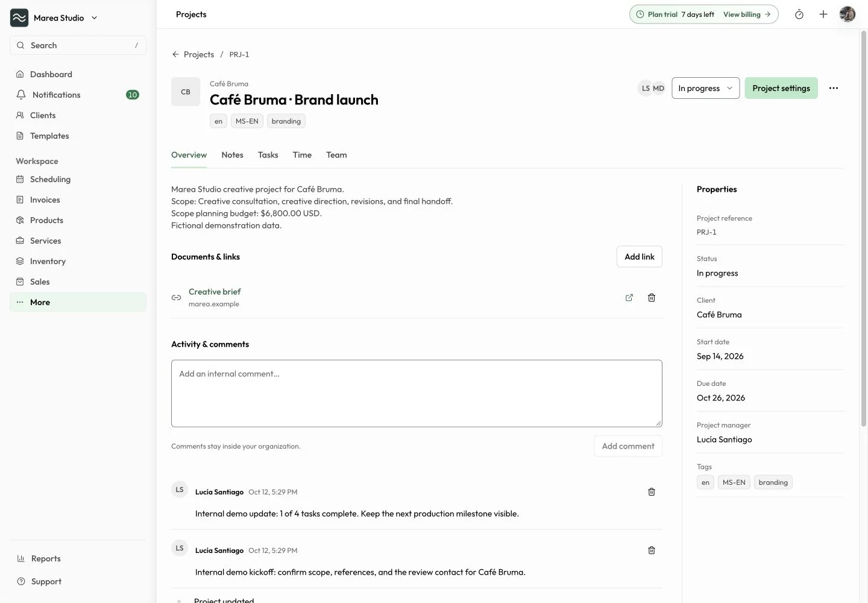The height and width of the screenshot is (603, 868).
Task: Open the Team tab
Action: [x=336, y=155]
